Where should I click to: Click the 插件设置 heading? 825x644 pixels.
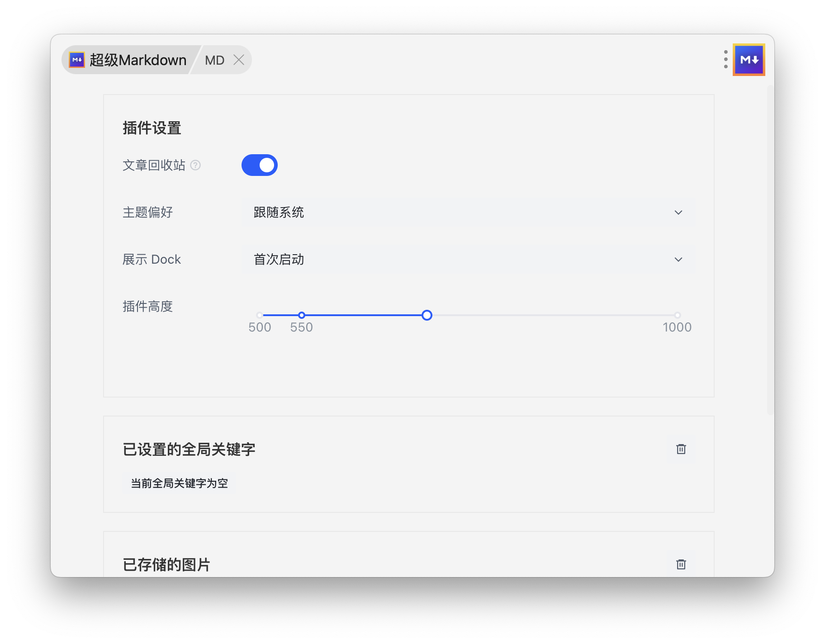(x=152, y=128)
